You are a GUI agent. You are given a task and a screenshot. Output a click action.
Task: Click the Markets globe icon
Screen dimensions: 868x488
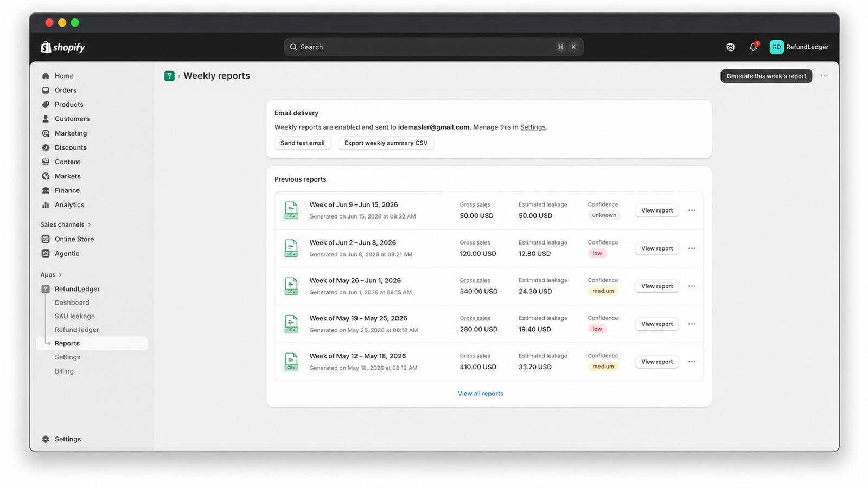pyautogui.click(x=46, y=176)
